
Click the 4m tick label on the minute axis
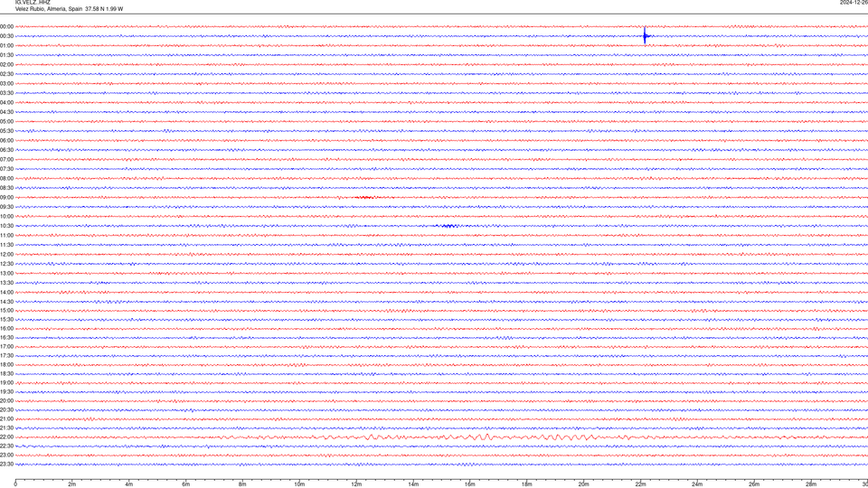[129, 484]
